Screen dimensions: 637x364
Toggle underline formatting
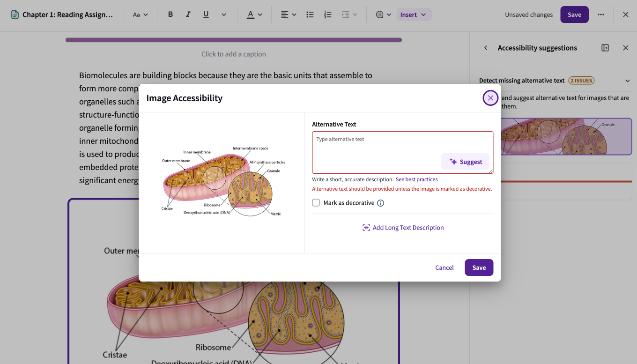[x=206, y=15]
